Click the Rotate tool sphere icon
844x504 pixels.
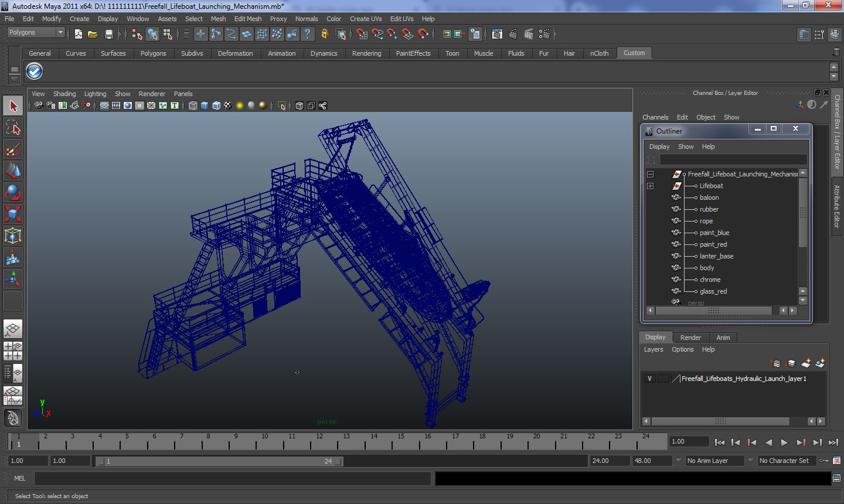click(13, 192)
